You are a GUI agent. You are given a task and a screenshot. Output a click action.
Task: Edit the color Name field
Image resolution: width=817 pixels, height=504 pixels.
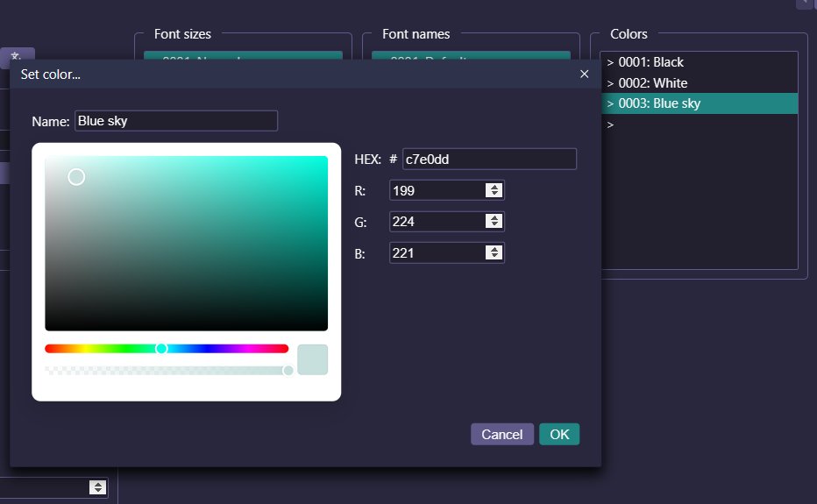(x=176, y=121)
